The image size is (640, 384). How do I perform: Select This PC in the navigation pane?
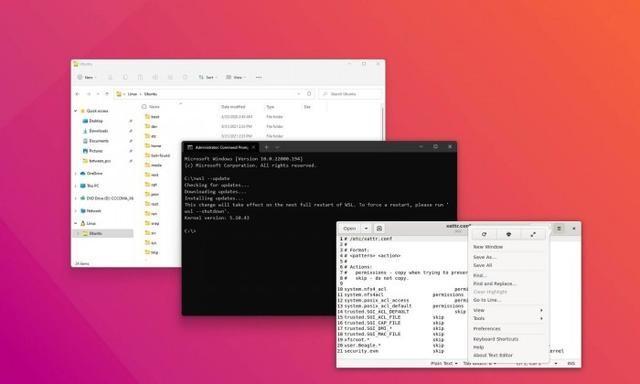pyautogui.click(x=93, y=186)
